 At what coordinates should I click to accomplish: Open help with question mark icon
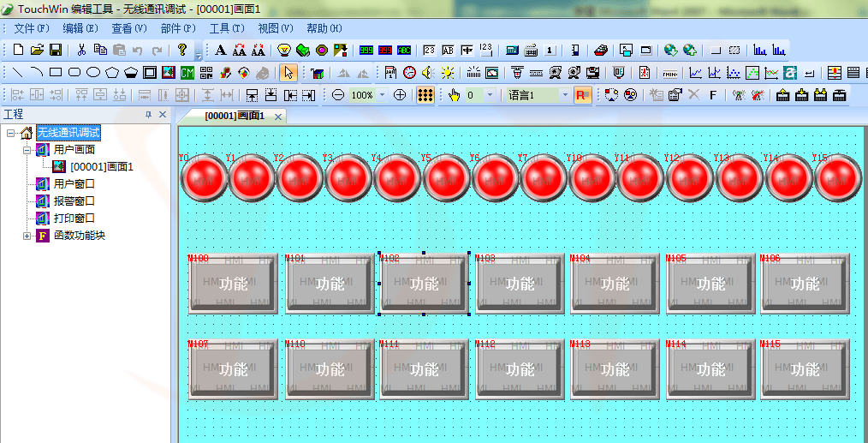pos(182,50)
